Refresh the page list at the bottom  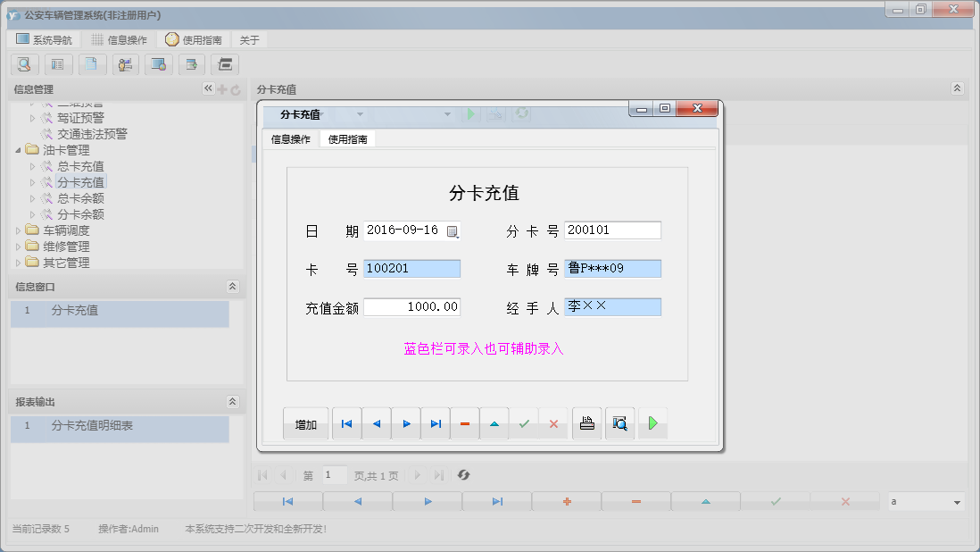click(463, 475)
